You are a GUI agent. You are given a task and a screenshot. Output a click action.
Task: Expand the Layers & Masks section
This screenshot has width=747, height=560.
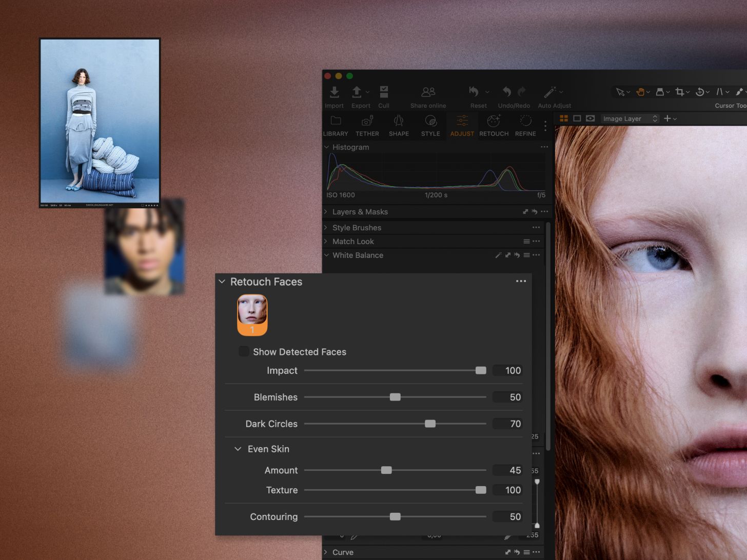coord(326,212)
